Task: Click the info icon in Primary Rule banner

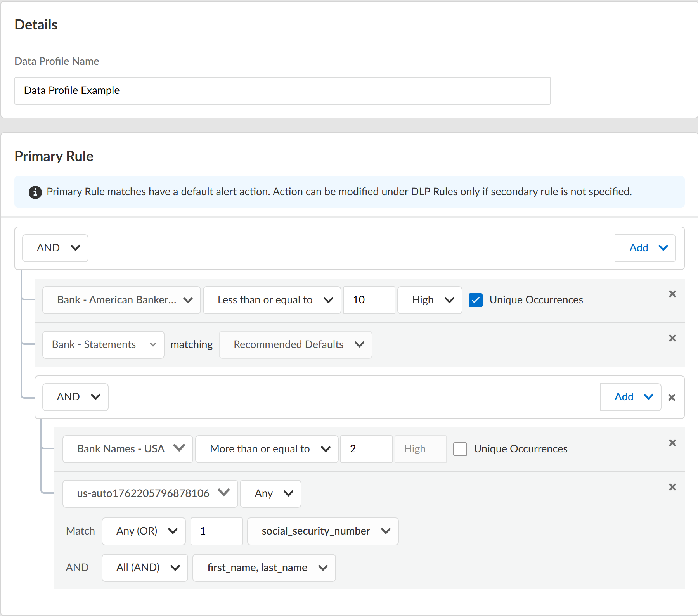Action: [35, 192]
